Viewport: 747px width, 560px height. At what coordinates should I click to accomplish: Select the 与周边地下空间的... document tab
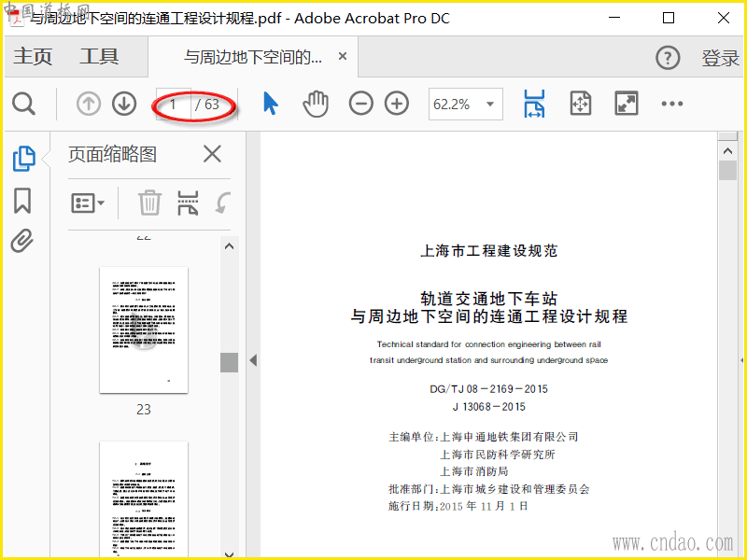[x=253, y=57]
